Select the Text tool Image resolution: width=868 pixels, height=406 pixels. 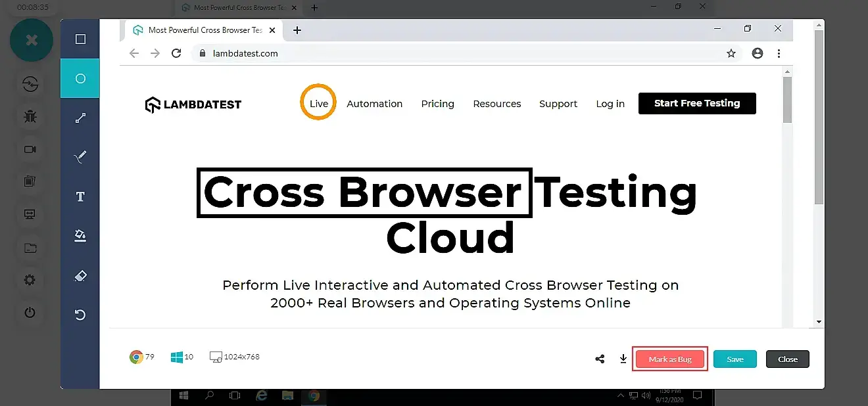pos(80,197)
